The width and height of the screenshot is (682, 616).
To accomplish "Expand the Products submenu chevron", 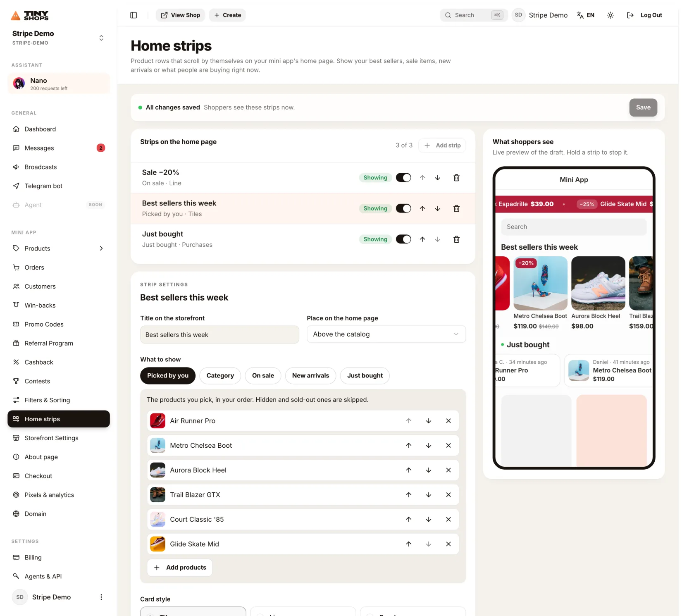I will pyautogui.click(x=101, y=248).
